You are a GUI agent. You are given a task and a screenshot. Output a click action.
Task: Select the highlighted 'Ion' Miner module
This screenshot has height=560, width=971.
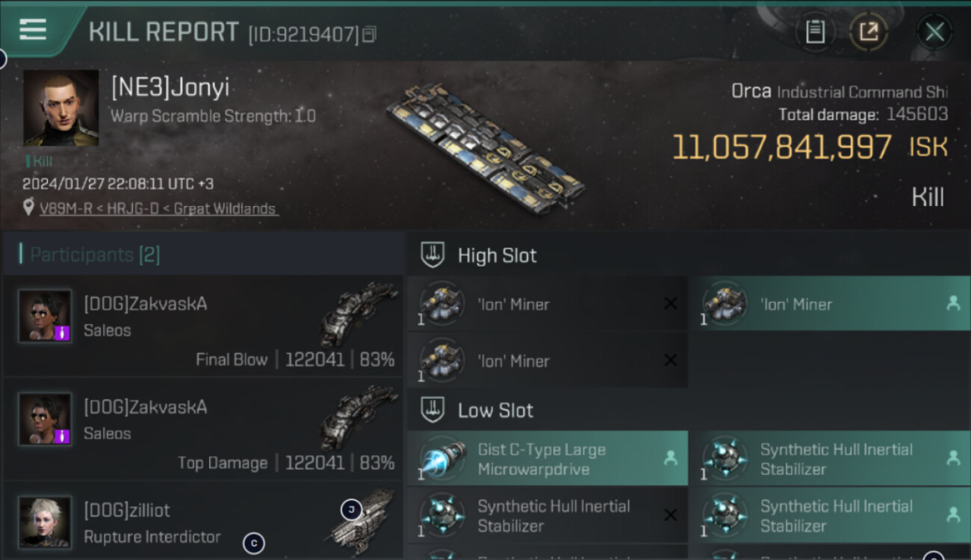coord(829,304)
